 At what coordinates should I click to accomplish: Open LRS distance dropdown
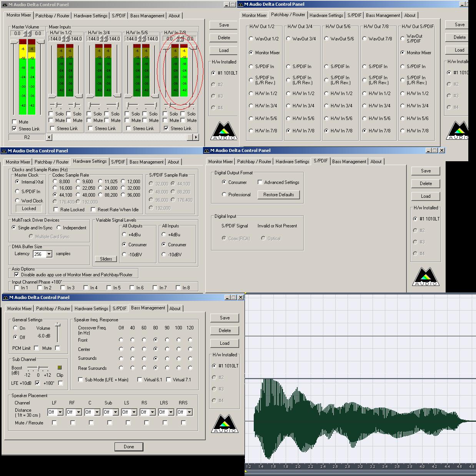coord(171,412)
